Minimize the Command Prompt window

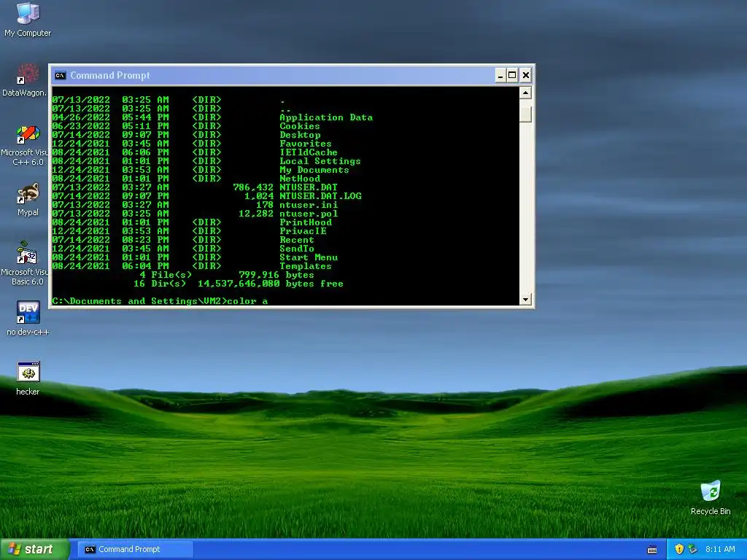click(x=500, y=75)
